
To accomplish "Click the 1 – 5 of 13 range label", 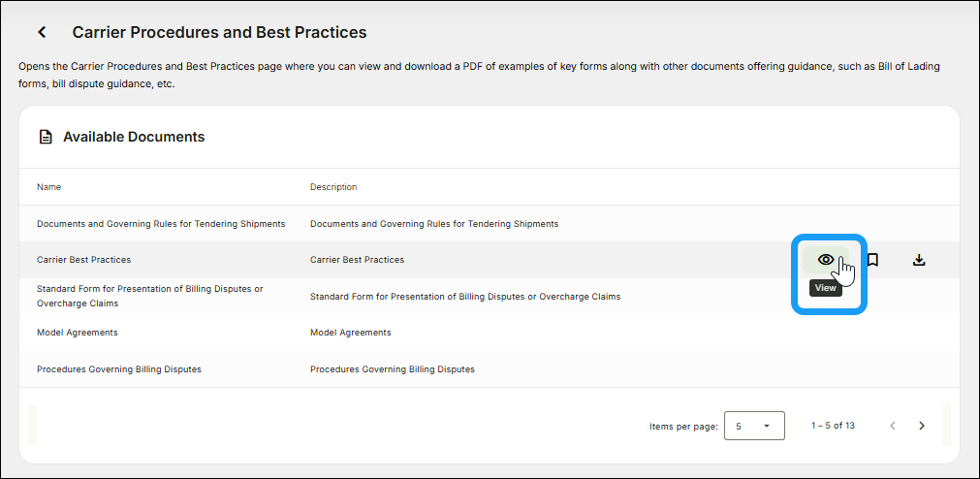I will point(833,426).
